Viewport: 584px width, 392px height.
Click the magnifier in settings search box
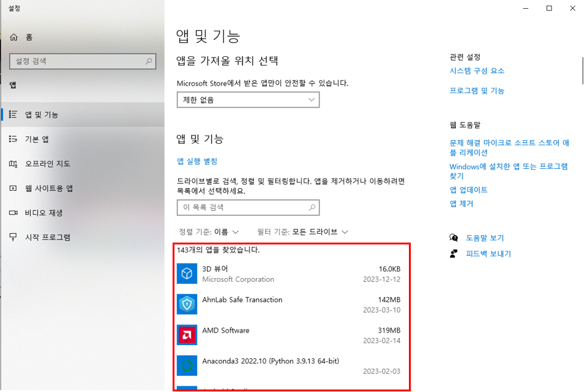[x=149, y=61]
